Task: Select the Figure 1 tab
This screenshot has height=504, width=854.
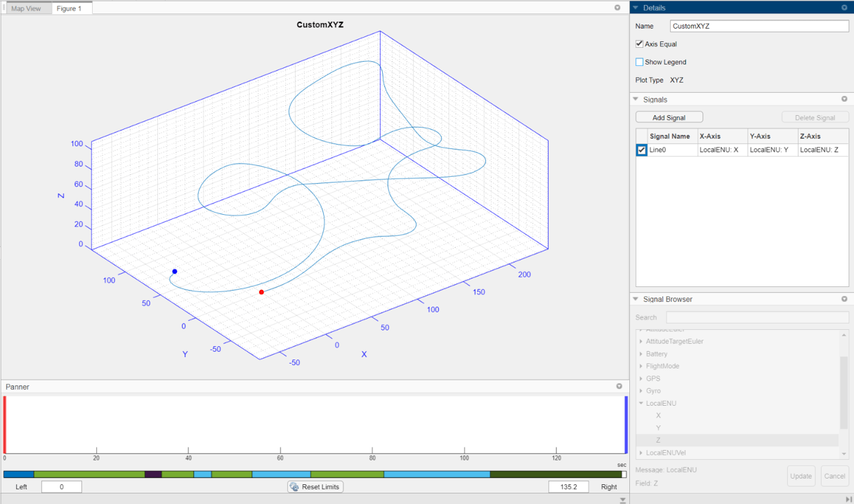Action: (70, 8)
